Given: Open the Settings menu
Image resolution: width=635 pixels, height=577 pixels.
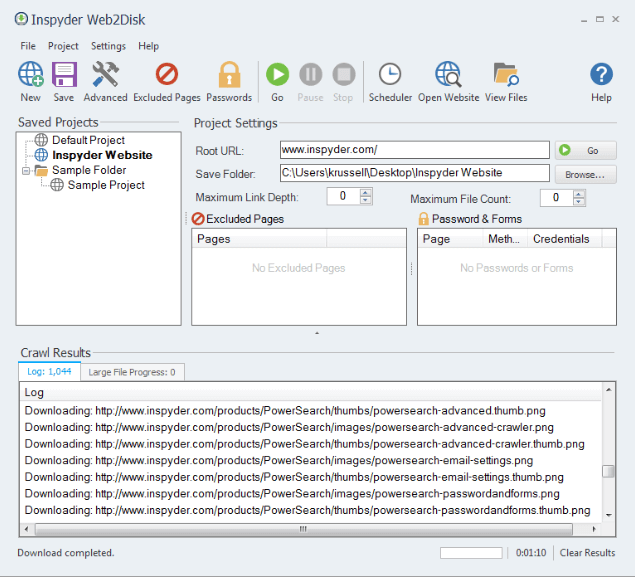Looking at the screenshot, I should coord(108,46).
